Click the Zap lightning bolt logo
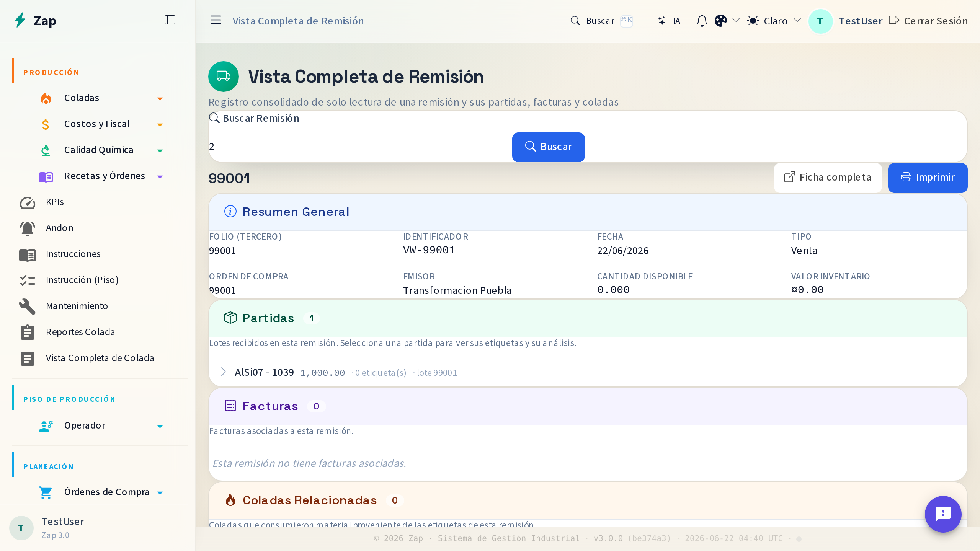 coord(20,20)
